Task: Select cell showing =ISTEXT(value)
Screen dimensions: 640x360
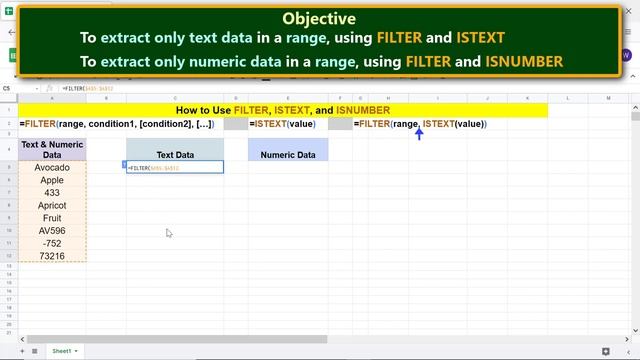Action: [288, 124]
